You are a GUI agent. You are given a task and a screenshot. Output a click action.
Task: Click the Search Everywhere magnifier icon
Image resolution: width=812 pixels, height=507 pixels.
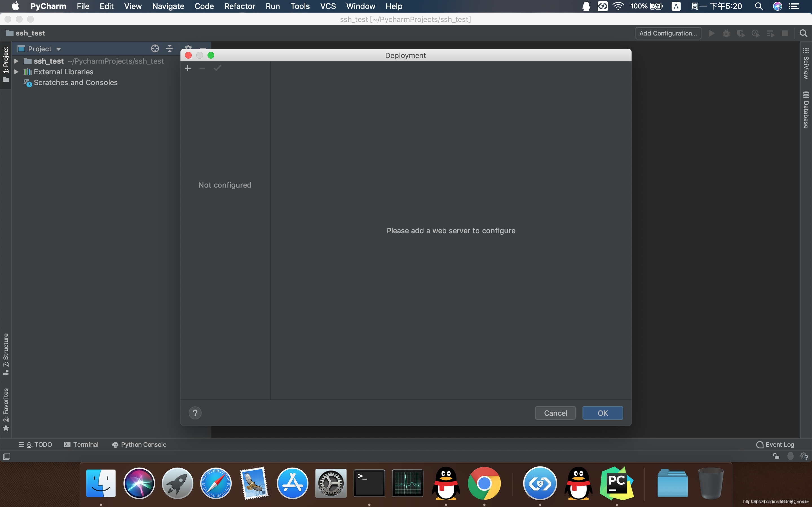click(x=803, y=33)
